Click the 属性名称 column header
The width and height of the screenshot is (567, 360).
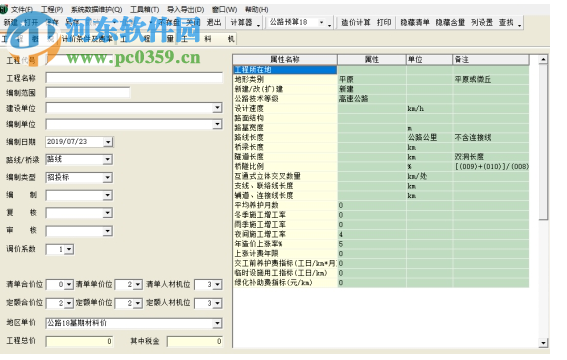tap(285, 59)
